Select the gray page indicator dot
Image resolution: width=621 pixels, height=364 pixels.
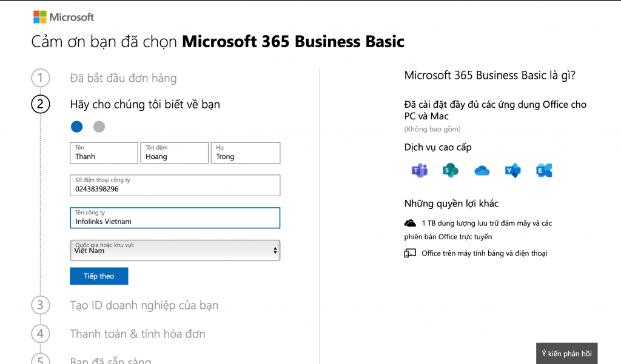coord(99,127)
